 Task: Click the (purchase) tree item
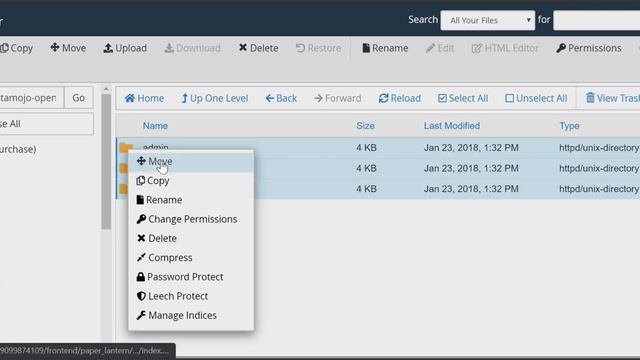pyautogui.click(x=18, y=149)
